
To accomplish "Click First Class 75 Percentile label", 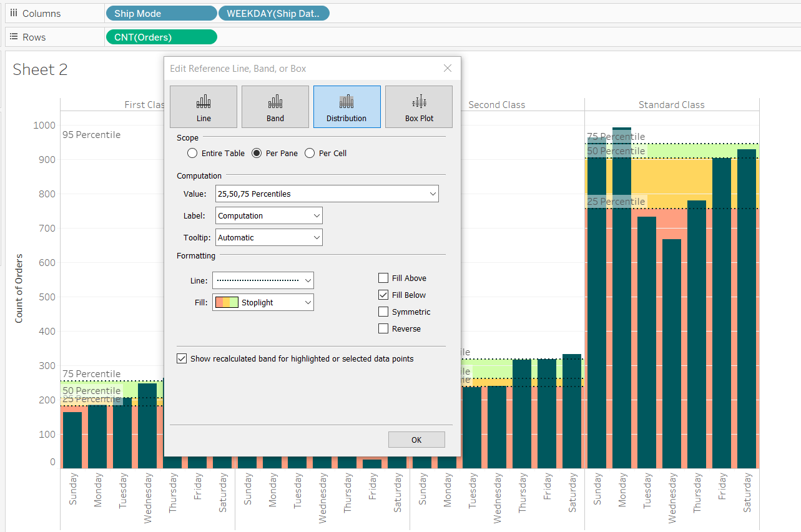I will pyautogui.click(x=92, y=373).
